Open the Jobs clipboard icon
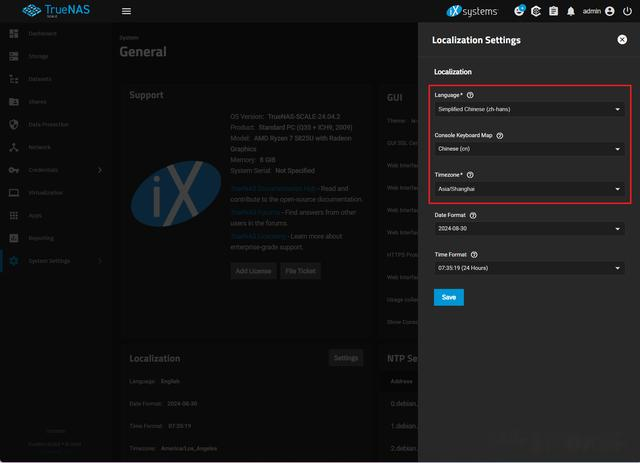This screenshot has width=640, height=463. (x=553, y=11)
